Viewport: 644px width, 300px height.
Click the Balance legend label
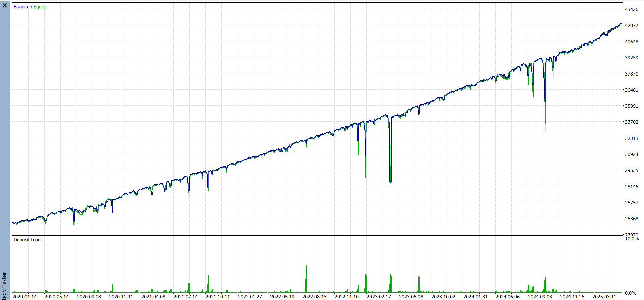[x=21, y=7]
